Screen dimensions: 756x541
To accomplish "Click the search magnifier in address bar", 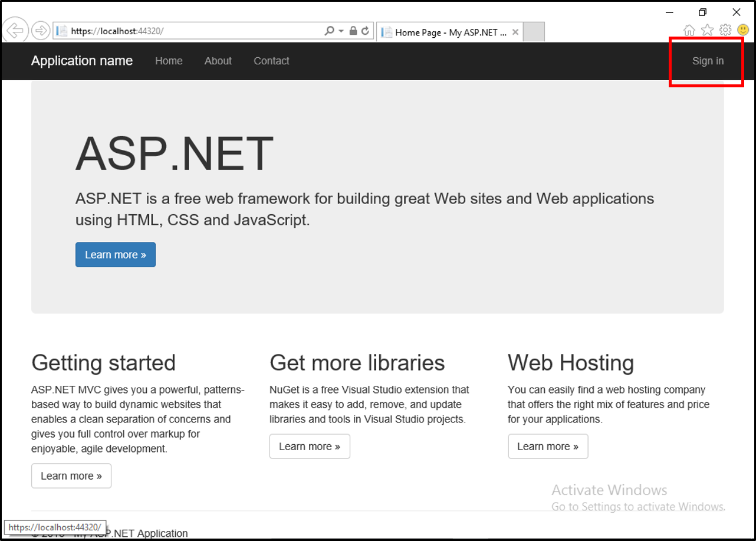I will click(x=330, y=31).
